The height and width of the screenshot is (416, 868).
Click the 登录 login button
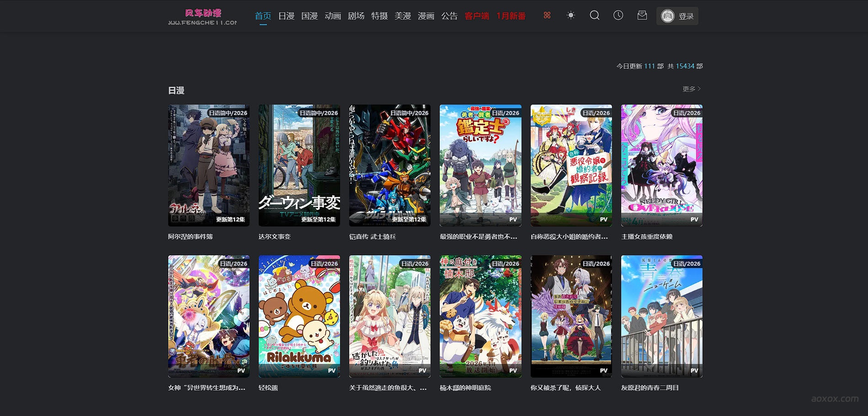point(686,16)
